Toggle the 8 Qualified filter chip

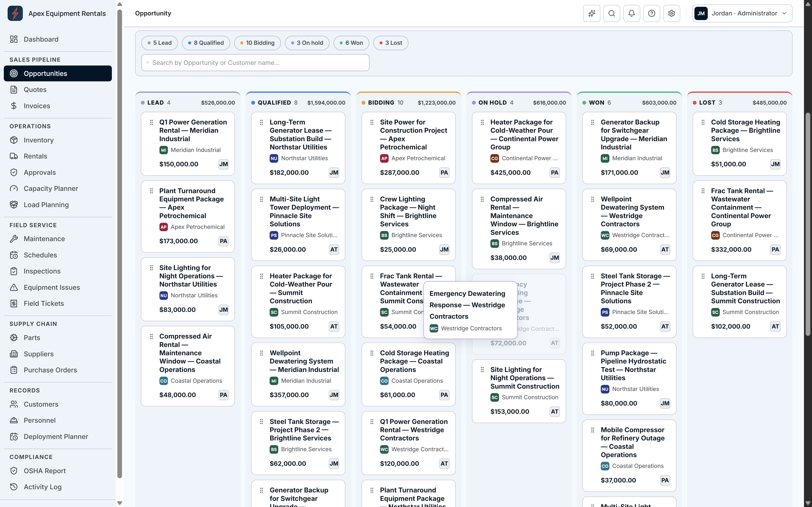click(206, 43)
